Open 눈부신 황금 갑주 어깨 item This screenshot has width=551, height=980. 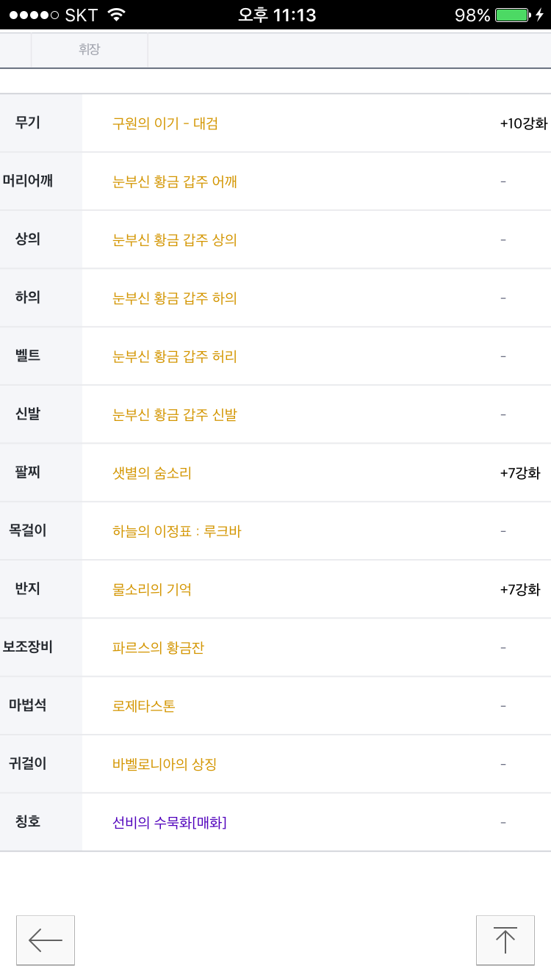point(174,181)
